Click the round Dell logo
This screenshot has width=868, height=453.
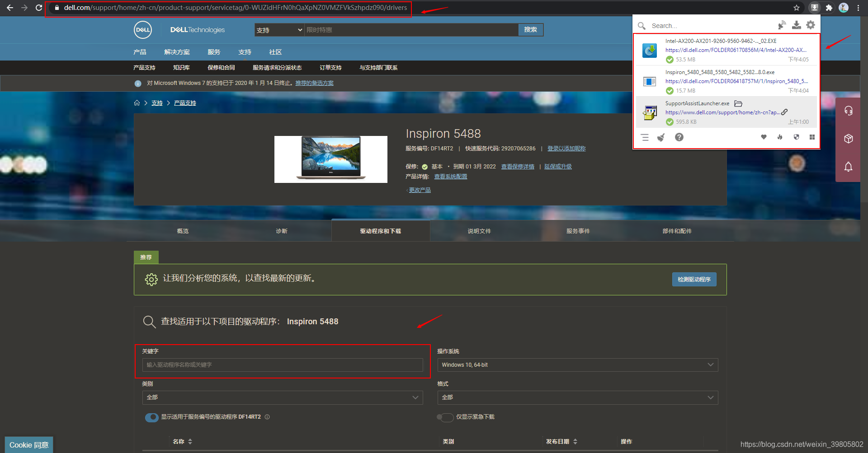143,30
